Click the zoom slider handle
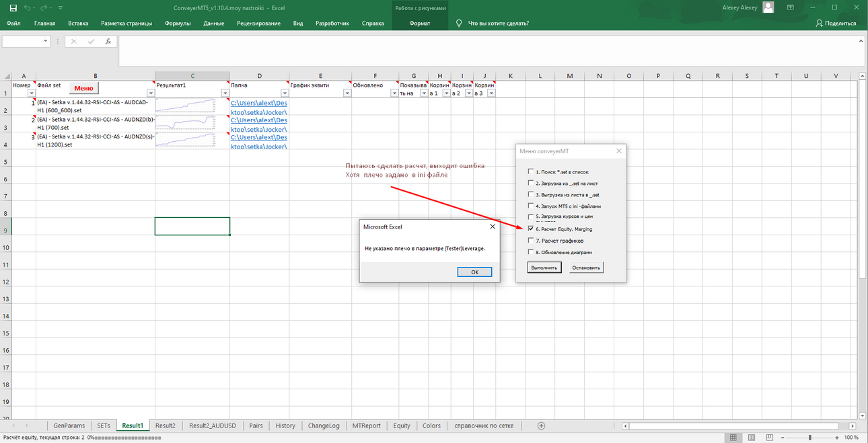868x443 pixels. coord(810,437)
